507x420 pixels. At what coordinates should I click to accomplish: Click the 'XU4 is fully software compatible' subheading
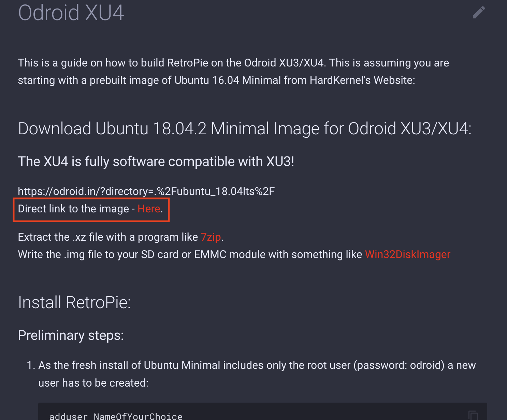click(156, 161)
